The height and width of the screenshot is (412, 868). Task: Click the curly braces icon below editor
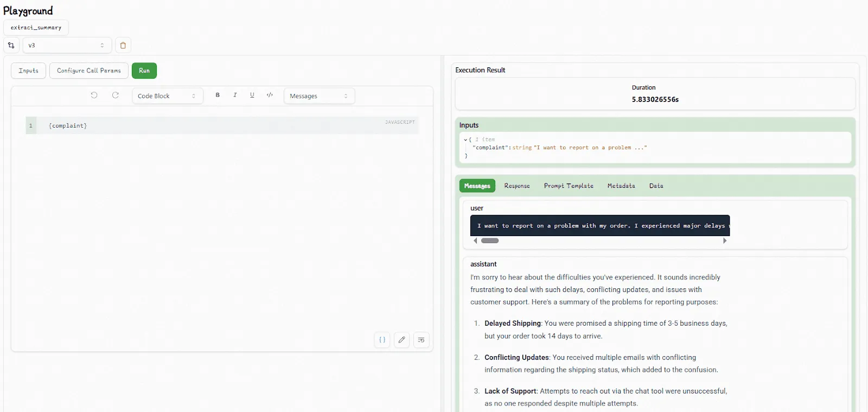382,340
